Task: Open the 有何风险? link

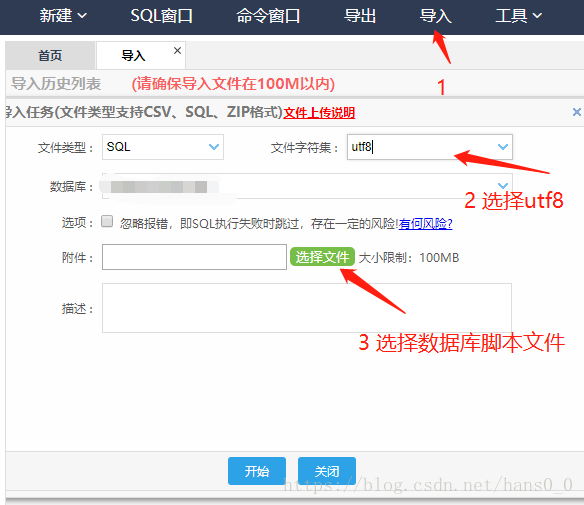Action: pyautogui.click(x=425, y=224)
